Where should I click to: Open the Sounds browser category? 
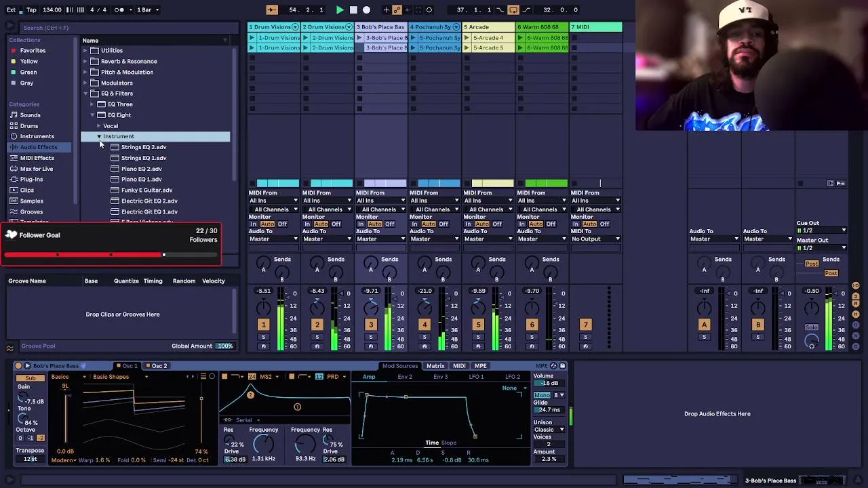tap(30, 115)
